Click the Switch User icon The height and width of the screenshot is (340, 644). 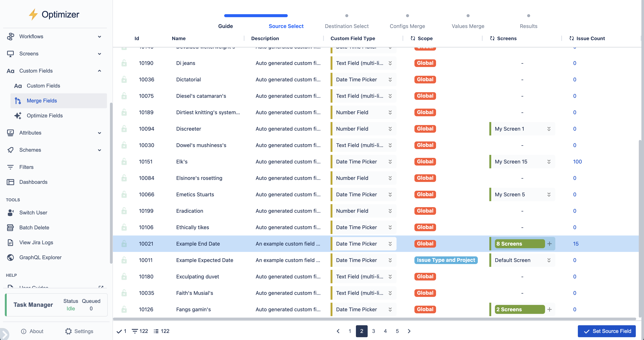coord(10,213)
